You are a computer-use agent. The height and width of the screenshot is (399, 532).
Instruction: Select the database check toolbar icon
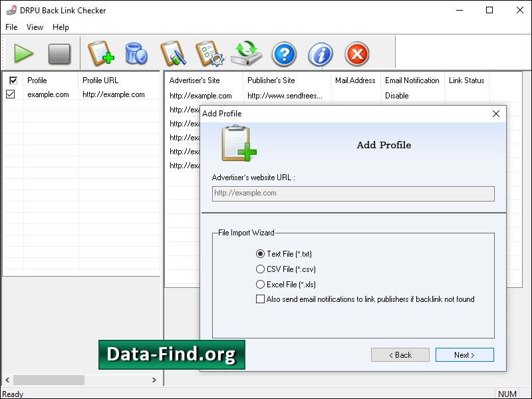click(136, 54)
